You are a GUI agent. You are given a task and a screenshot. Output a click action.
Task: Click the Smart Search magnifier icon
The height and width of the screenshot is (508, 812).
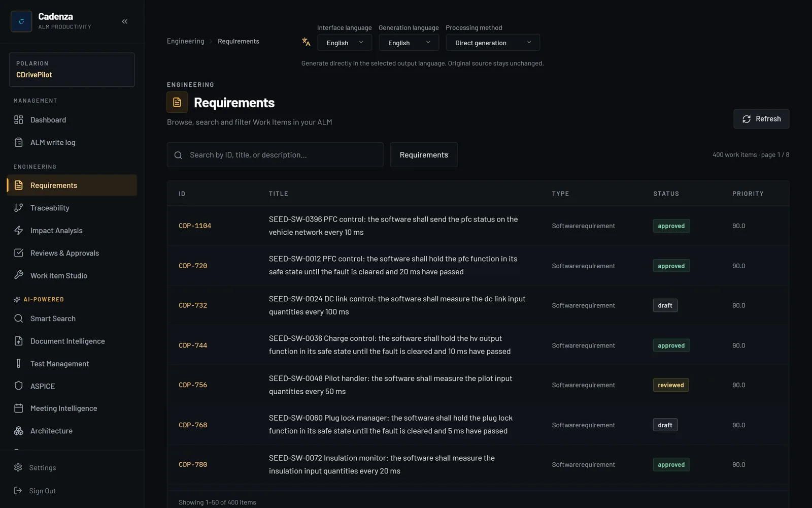[19, 319]
